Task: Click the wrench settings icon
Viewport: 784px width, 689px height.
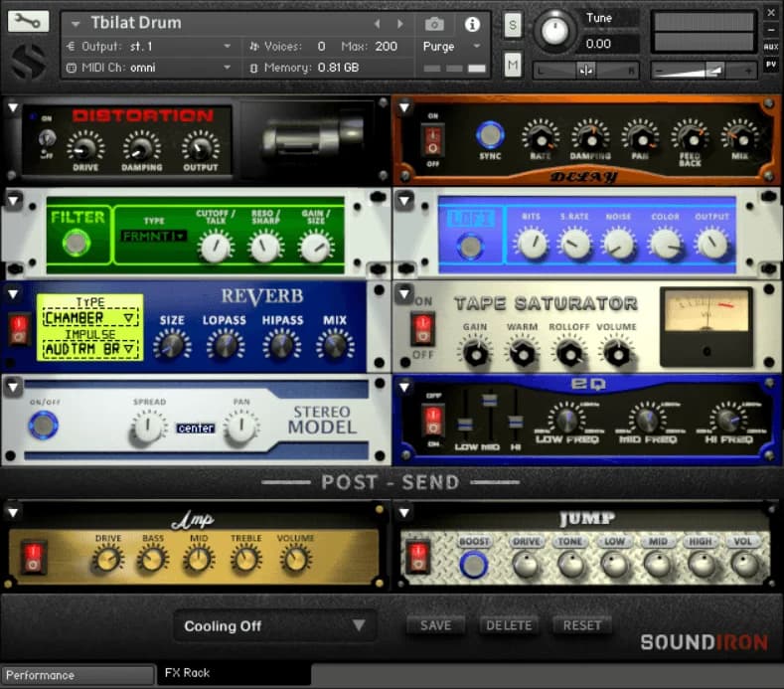Action: click(x=28, y=21)
